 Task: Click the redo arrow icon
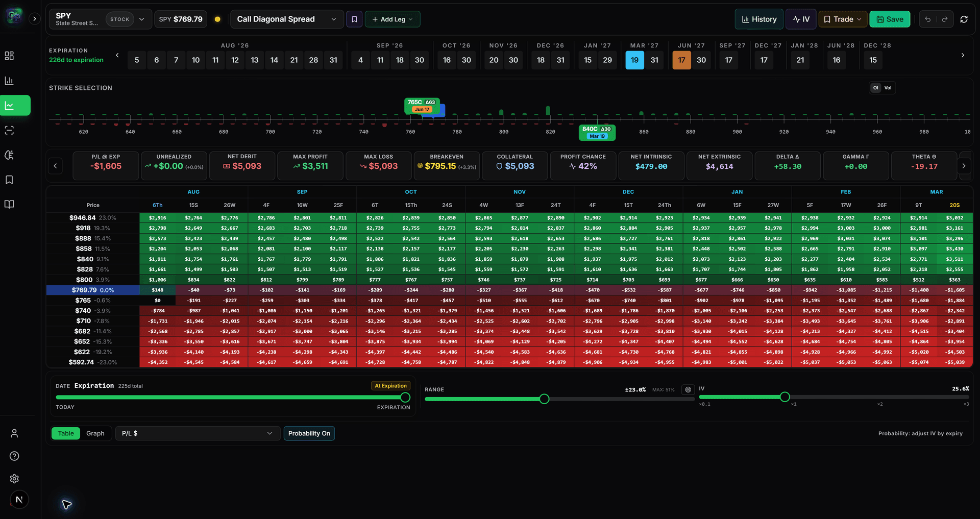[945, 19]
